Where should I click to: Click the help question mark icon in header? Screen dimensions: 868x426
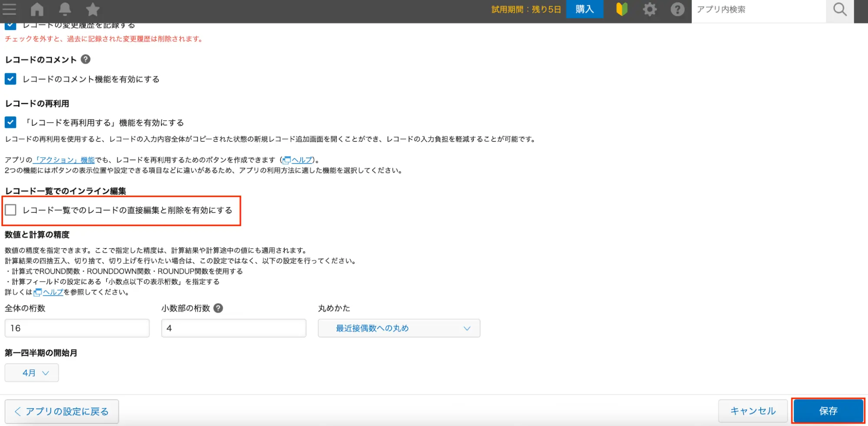[x=678, y=9]
